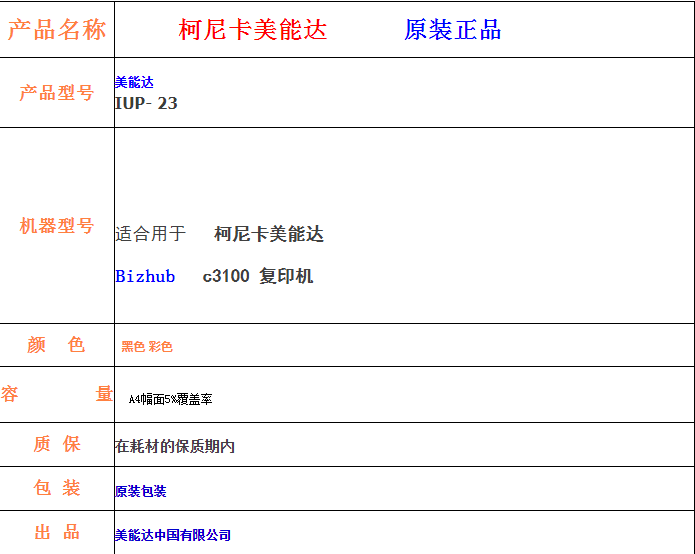Image resolution: width=695 pixels, height=554 pixels.
Task: Click the '量' character in the capacity label
Action: [x=105, y=394]
